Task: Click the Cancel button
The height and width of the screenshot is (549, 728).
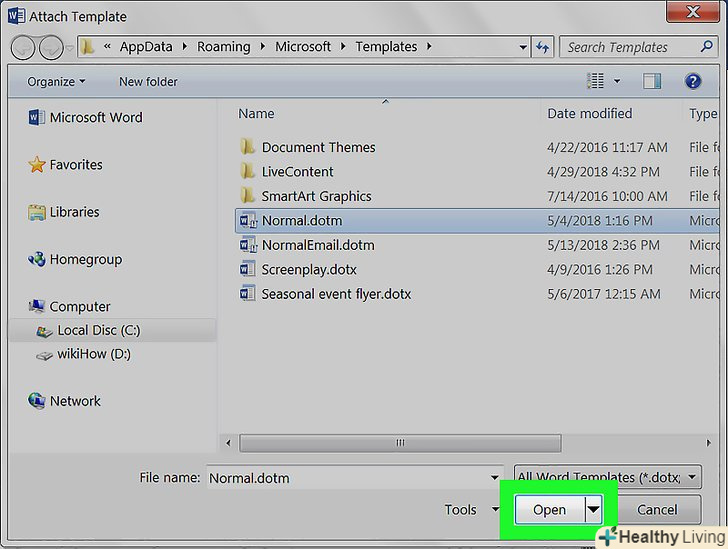Action: click(x=657, y=510)
